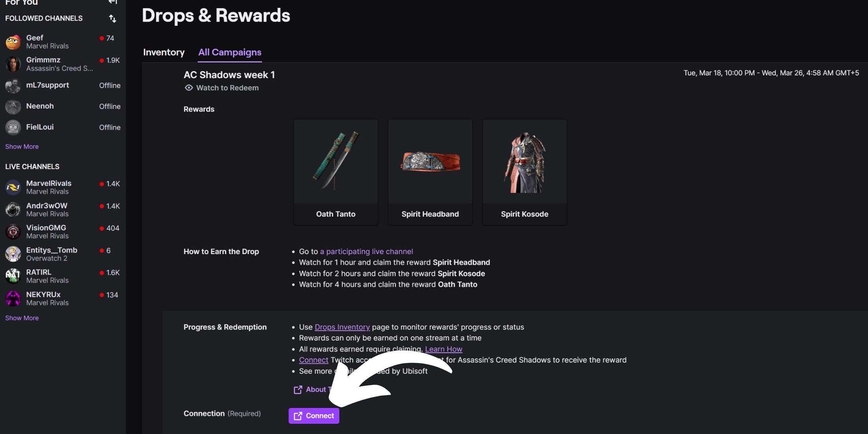Viewport: 868px width, 434px height.
Task: Open the participating live channel link
Action: 366,252
